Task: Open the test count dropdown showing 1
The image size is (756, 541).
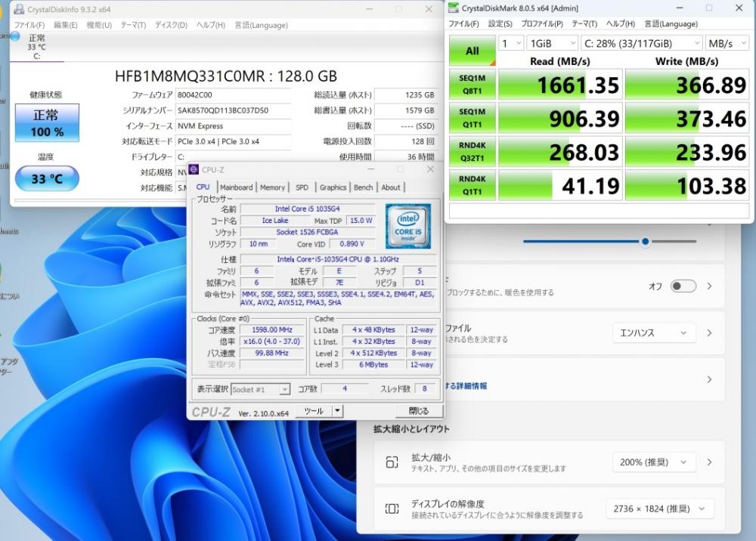Action: click(x=510, y=43)
